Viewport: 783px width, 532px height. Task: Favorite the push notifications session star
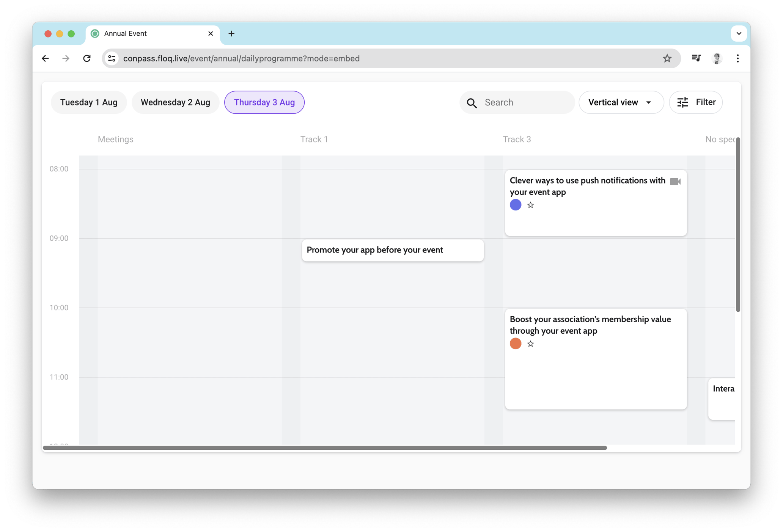click(x=530, y=205)
